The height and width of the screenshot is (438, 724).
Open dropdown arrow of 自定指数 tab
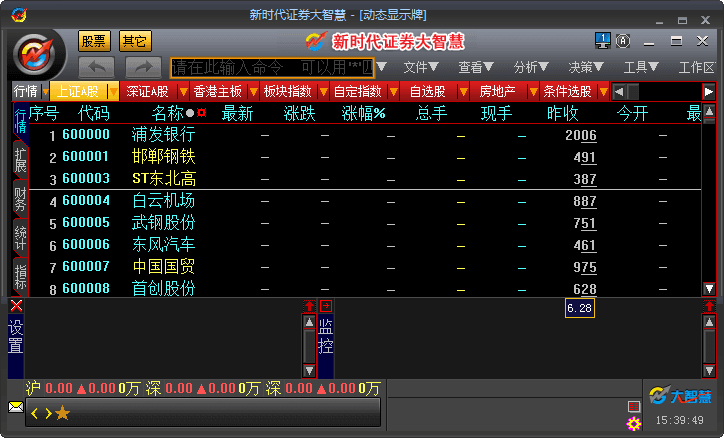tap(393, 92)
